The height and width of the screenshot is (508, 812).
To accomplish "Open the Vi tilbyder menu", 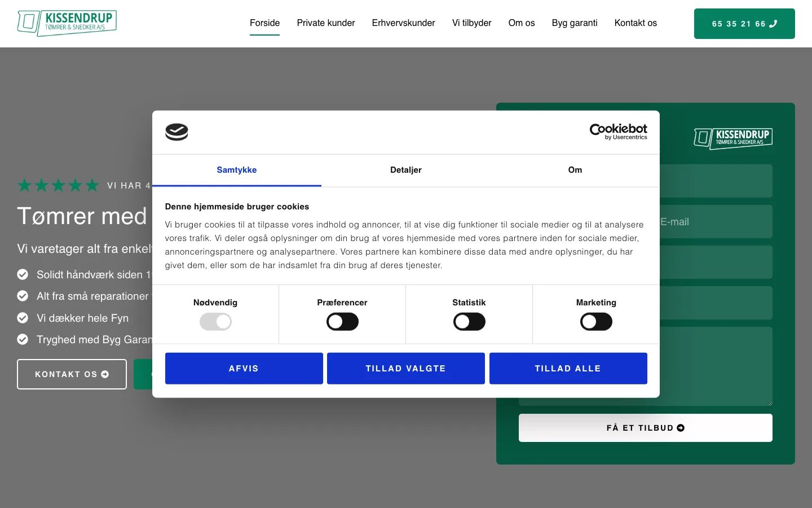I will coord(471,23).
